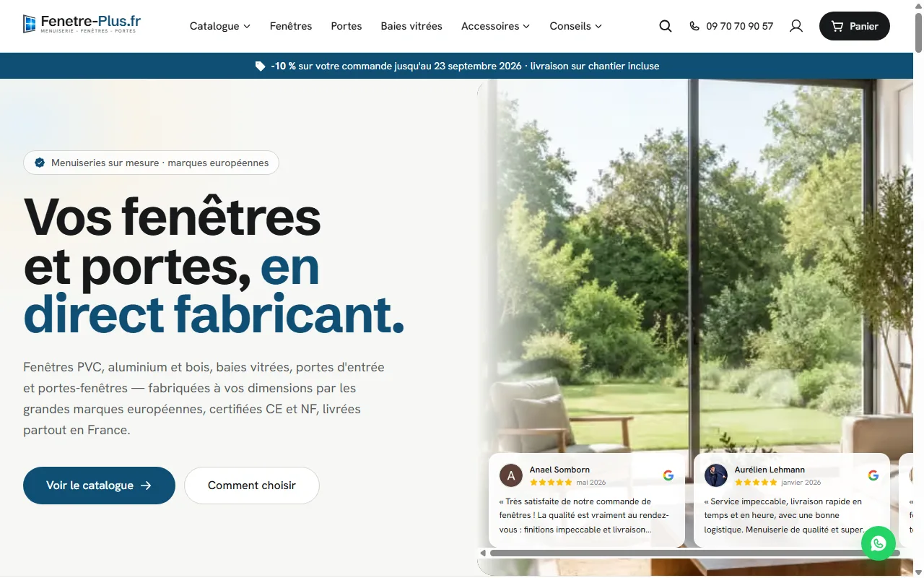Click the review date "janvier 2026"
The height and width of the screenshot is (578, 924).
coord(801,483)
